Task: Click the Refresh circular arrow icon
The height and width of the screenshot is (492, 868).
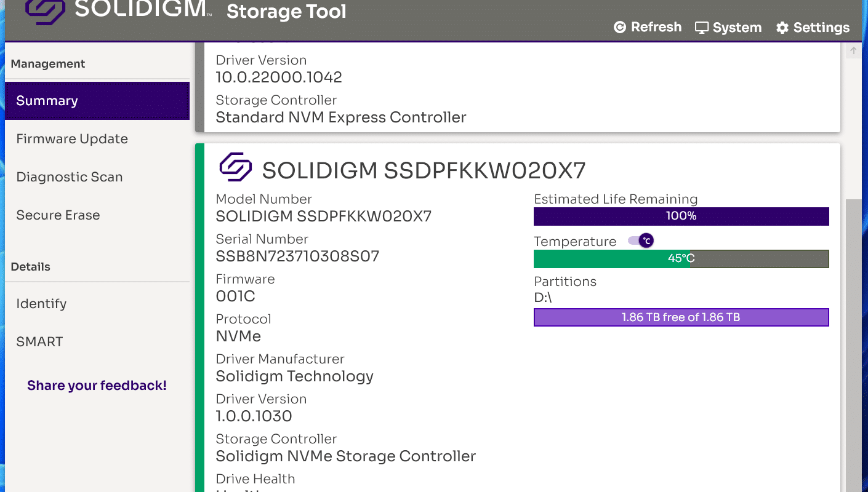Action: [x=620, y=27]
